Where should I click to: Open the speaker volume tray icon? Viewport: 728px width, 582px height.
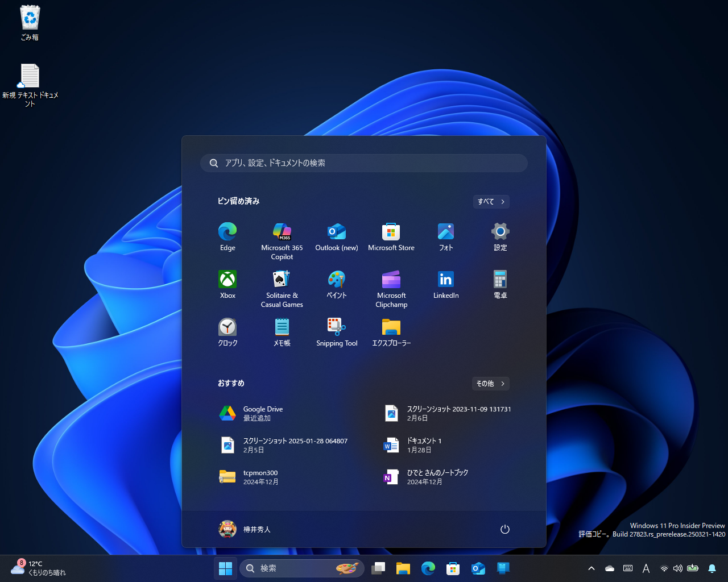tap(678, 568)
